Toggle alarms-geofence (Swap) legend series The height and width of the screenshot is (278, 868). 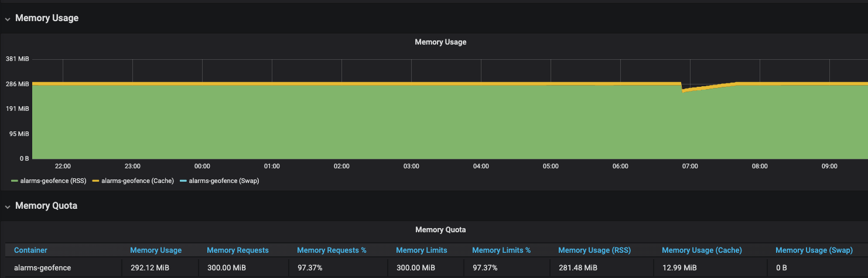[224, 181]
